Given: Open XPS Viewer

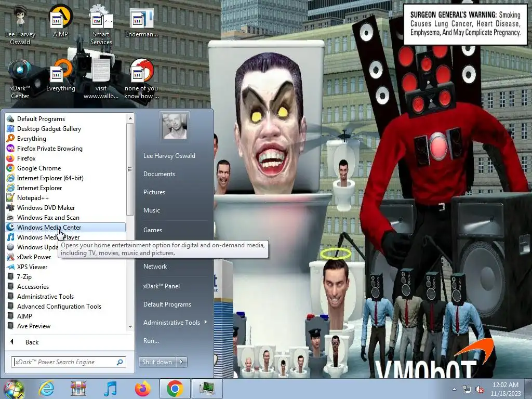Looking at the screenshot, I should point(65,267).
